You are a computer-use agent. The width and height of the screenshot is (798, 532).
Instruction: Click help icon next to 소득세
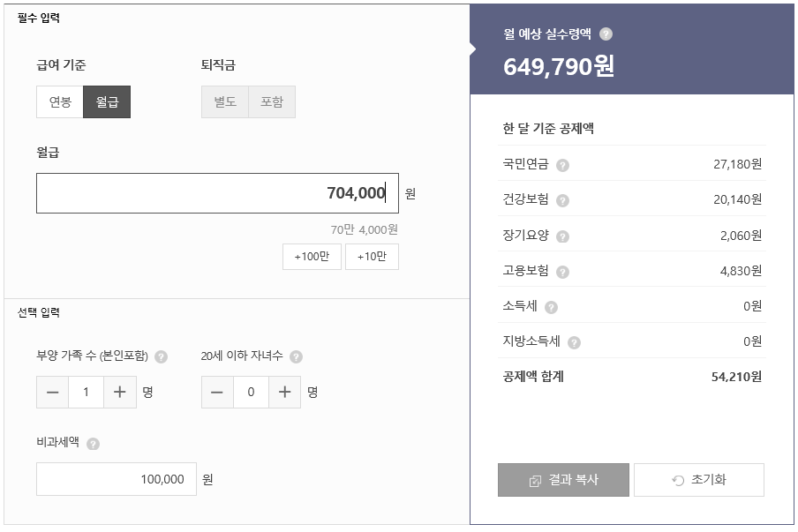[551, 307]
